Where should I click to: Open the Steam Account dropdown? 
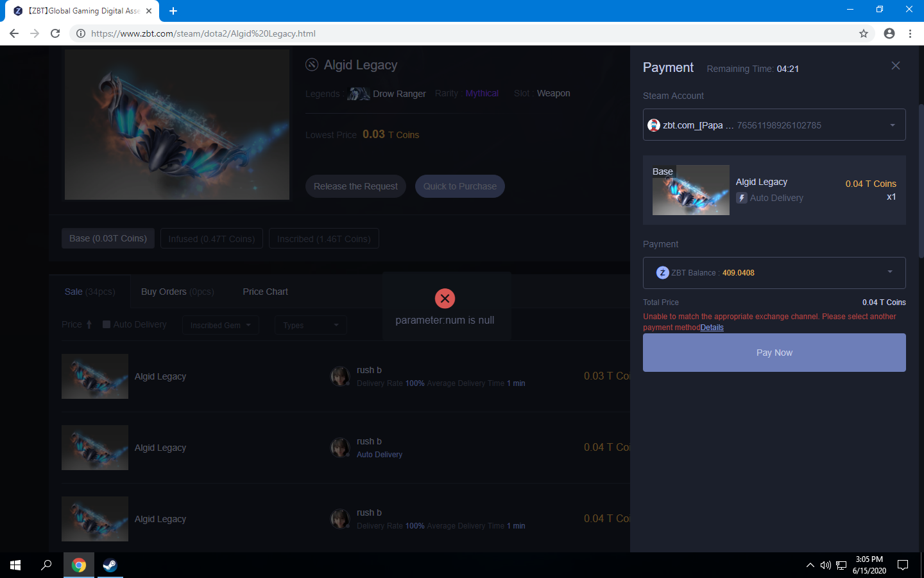[x=774, y=125]
